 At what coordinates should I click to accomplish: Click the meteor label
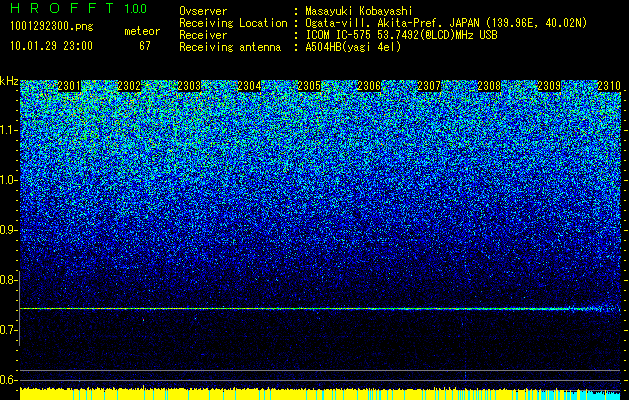click(x=142, y=31)
